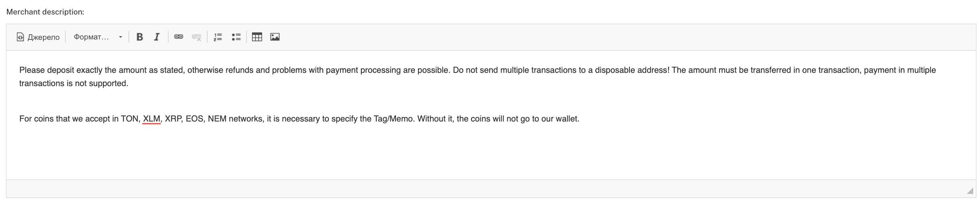Screen dimensions: 980x206
Task: Click the empty area below the text
Action: click(482, 155)
